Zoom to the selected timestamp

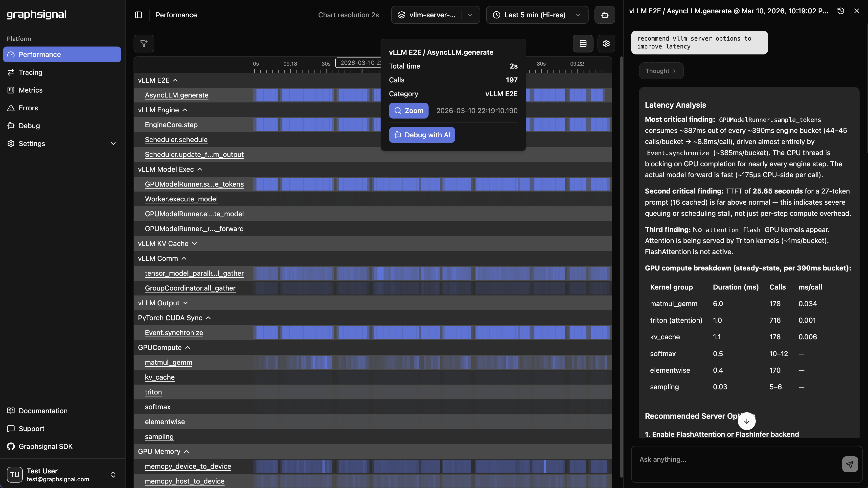(x=408, y=110)
